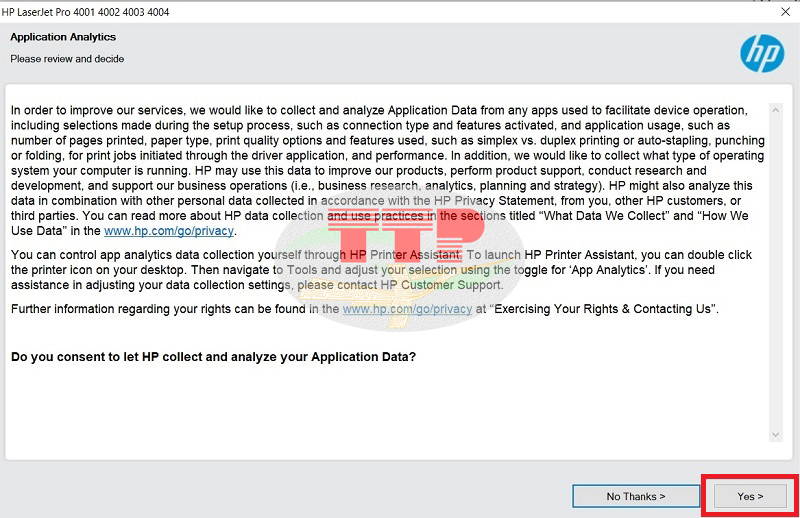Click the scrollbar down arrow in text panel
Viewport: 800px width, 518px height.
coord(776,435)
